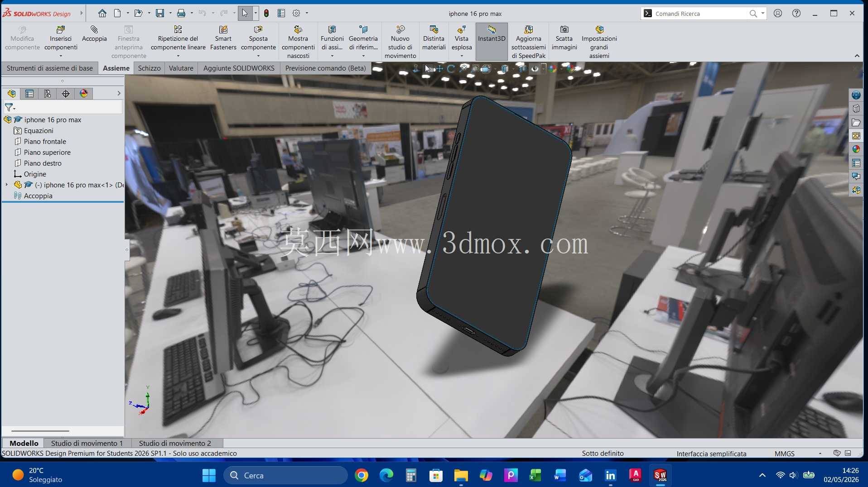
Task: Open Previsione comando (Beta) tab
Action: coord(325,68)
